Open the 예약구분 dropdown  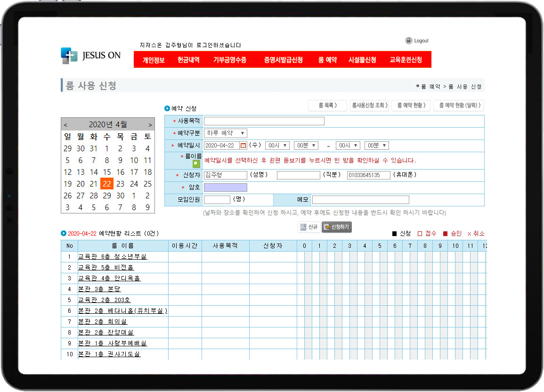226,133
